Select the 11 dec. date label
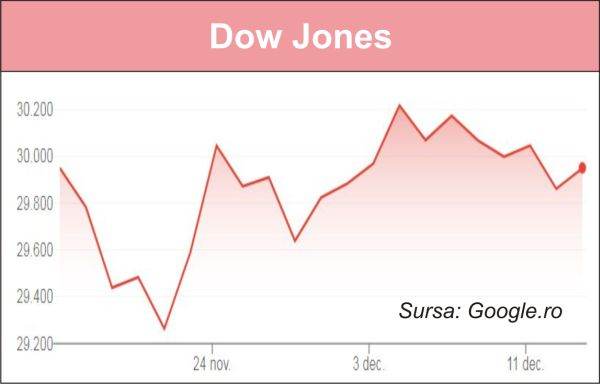The width and height of the screenshot is (600, 384). point(525,364)
